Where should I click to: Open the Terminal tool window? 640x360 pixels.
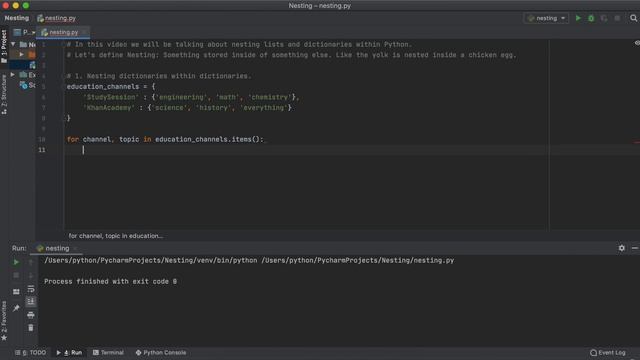pos(108,353)
